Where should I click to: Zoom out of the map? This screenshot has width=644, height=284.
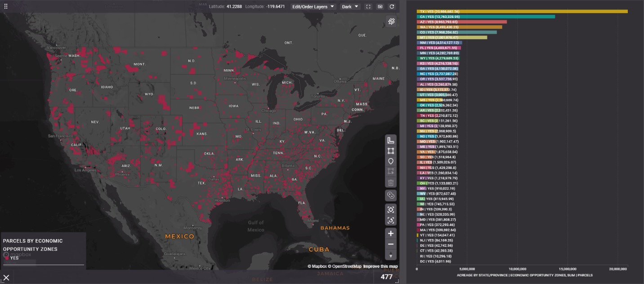[x=391, y=244]
